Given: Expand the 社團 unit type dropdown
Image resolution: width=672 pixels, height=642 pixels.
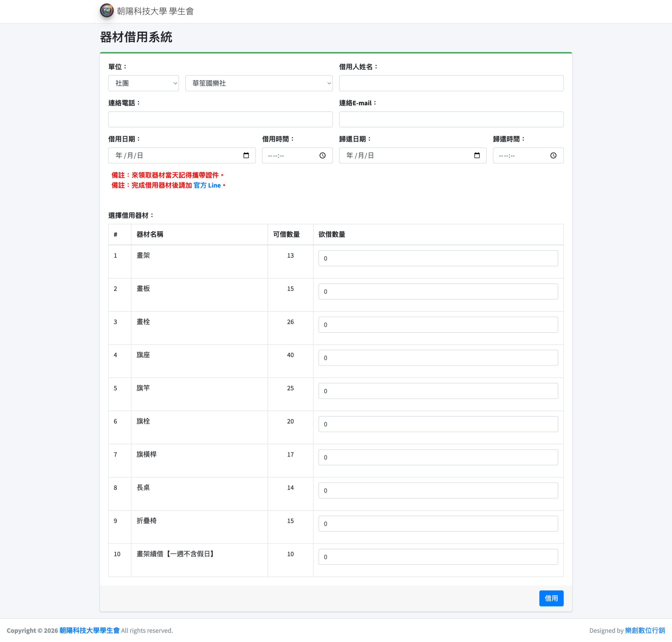Looking at the screenshot, I should click(143, 83).
